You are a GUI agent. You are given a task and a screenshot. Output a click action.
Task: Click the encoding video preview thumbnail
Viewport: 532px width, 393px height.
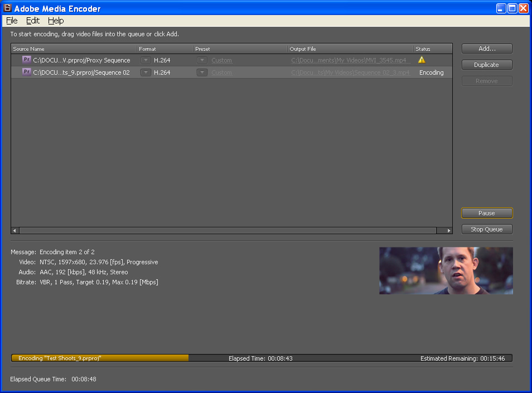446,270
